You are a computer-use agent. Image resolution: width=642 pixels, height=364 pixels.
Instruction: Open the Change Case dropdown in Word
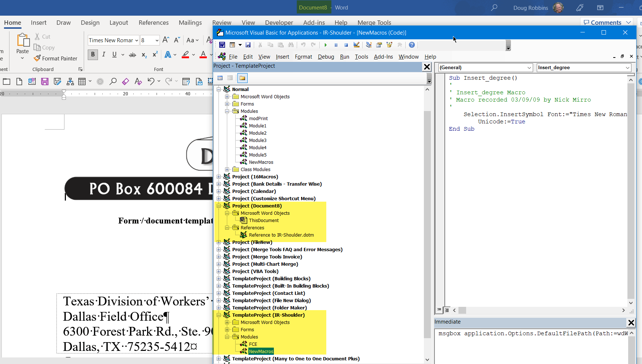point(192,40)
